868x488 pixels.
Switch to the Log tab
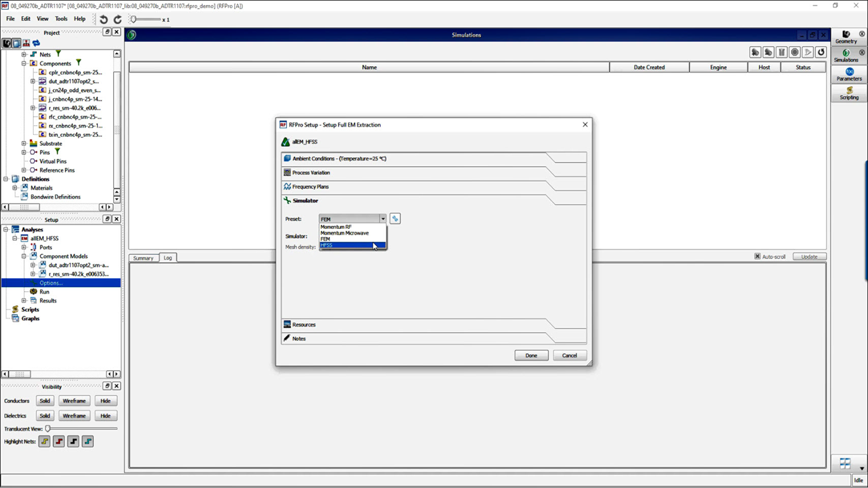coord(168,258)
